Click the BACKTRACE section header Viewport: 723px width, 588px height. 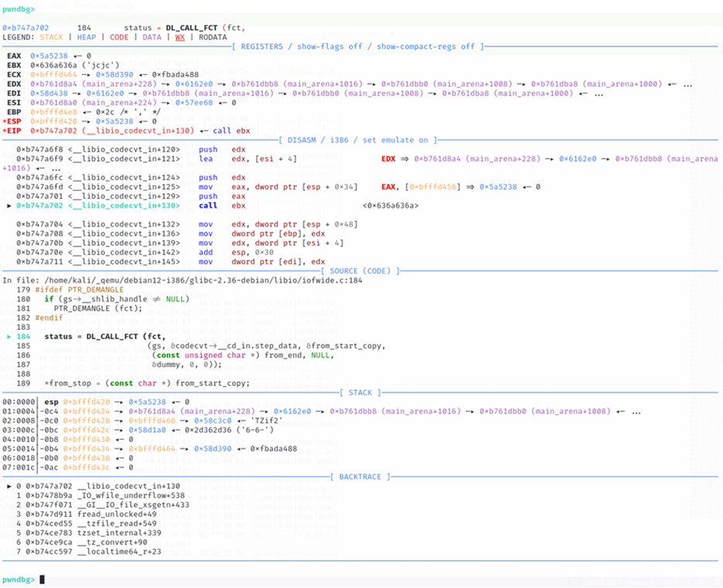coord(360,477)
